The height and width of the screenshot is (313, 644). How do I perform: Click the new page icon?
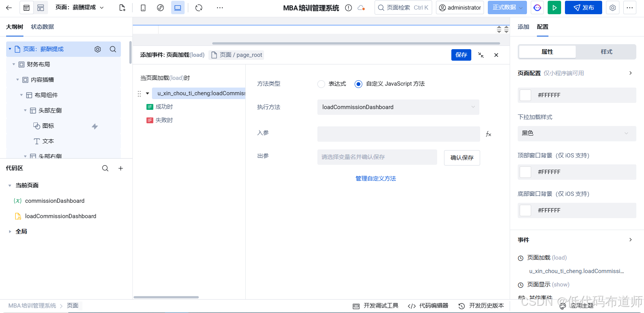[x=122, y=8]
